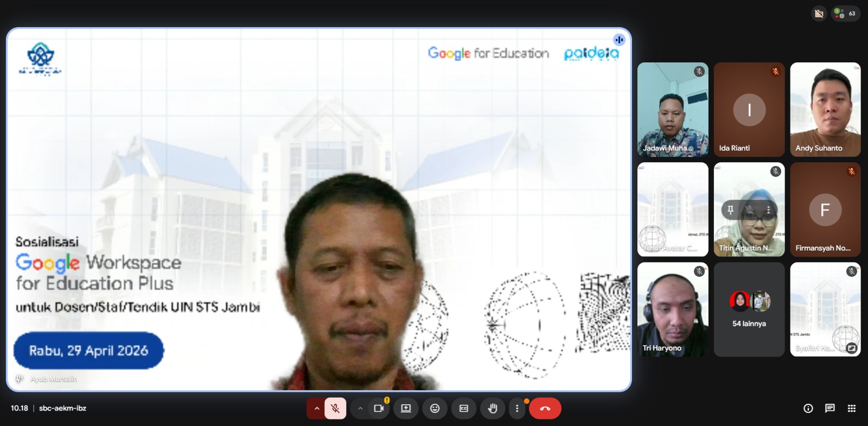
Task: Open meeting details info icon
Action: [808, 409]
